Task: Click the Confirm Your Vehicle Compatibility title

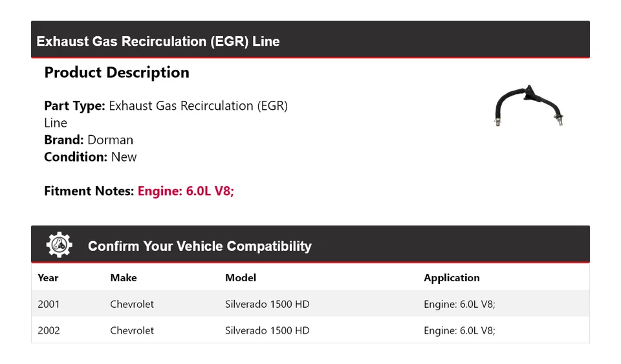Action: (199, 246)
